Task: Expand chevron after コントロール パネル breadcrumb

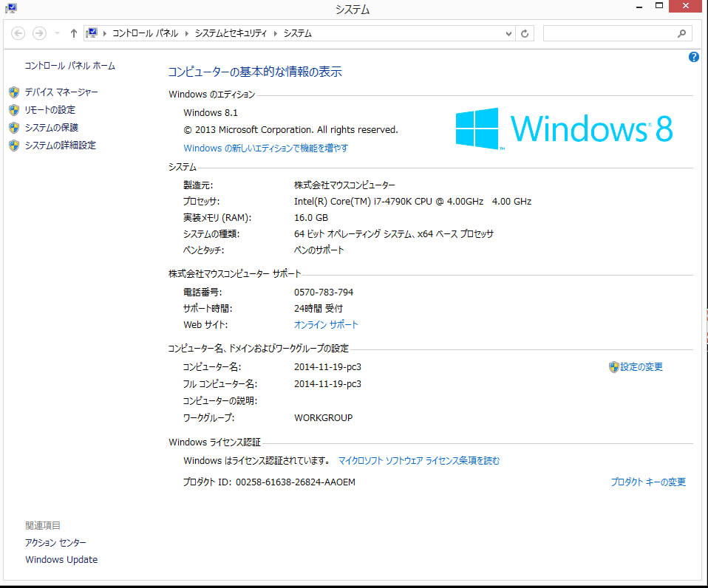Action: [x=187, y=33]
